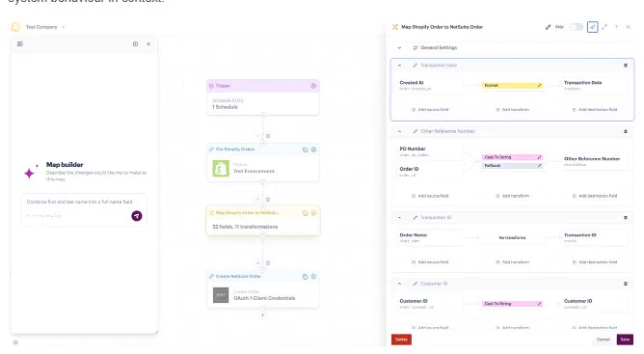
Task: Collapse the Transaction ID mapping
Action: [x=399, y=217]
